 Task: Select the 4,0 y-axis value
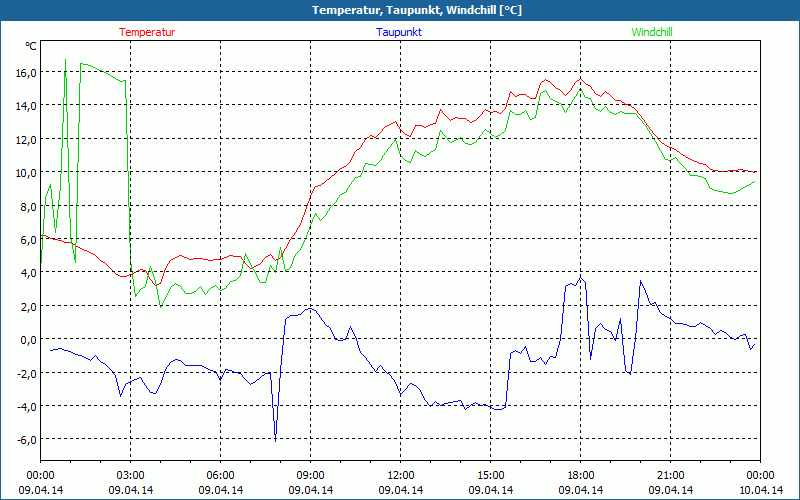click(29, 272)
